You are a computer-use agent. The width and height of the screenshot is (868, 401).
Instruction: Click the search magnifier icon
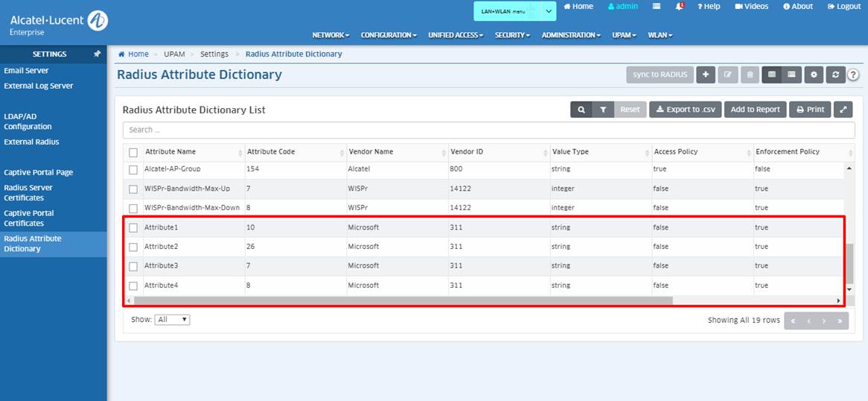tap(581, 110)
